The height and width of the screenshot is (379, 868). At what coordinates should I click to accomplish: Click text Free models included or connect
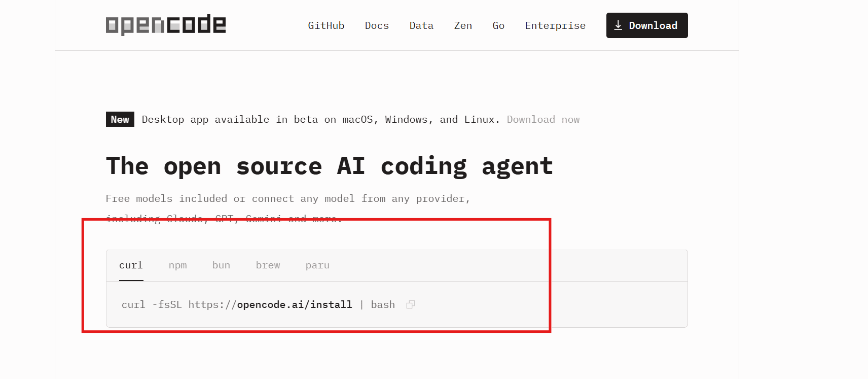click(x=200, y=199)
